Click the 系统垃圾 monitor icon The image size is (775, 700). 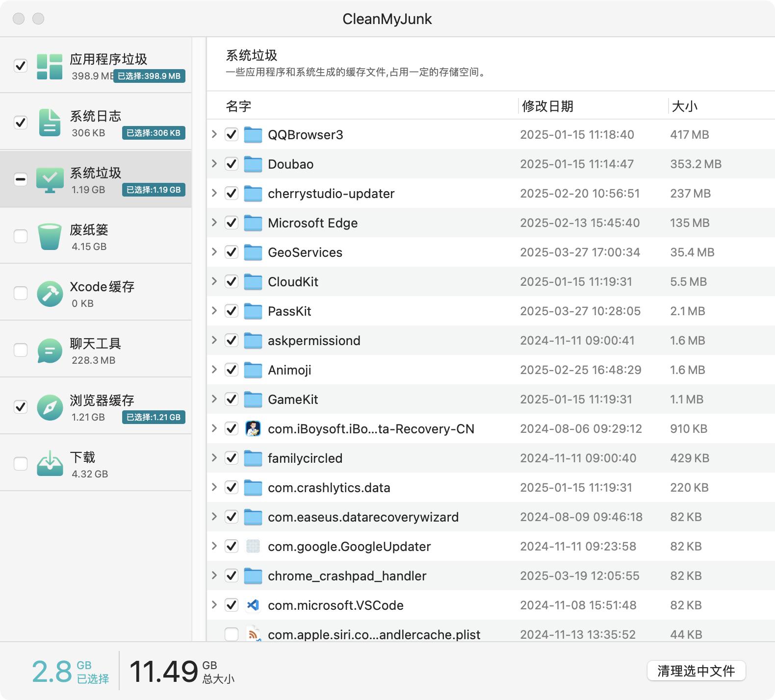(x=50, y=180)
